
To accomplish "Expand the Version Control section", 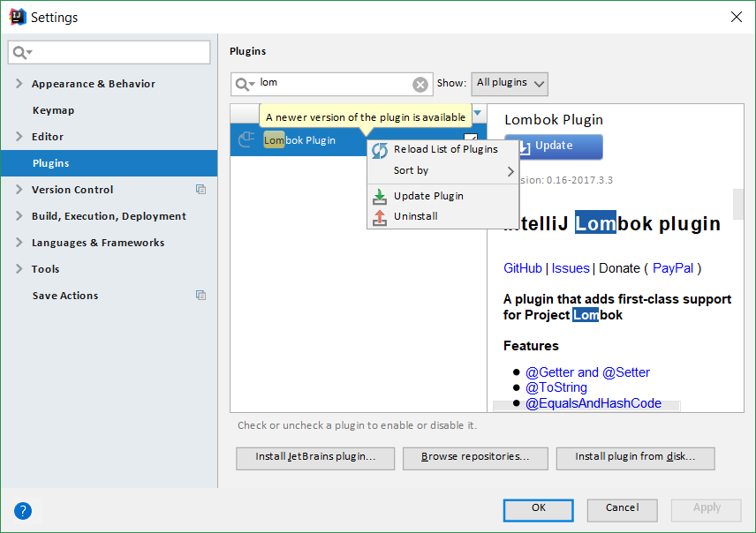I will click(19, 190).
